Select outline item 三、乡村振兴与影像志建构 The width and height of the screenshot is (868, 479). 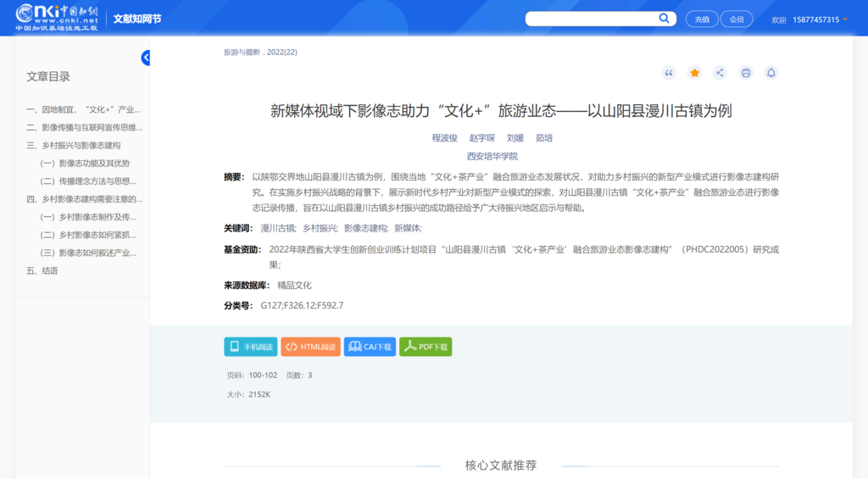click(73, 146)
